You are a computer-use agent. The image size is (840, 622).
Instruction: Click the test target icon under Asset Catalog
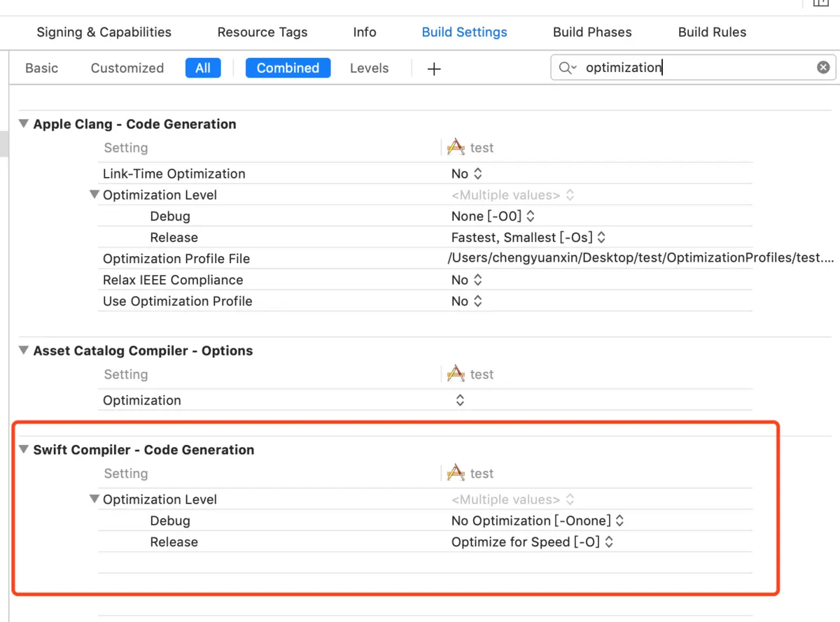click(456, 374)
